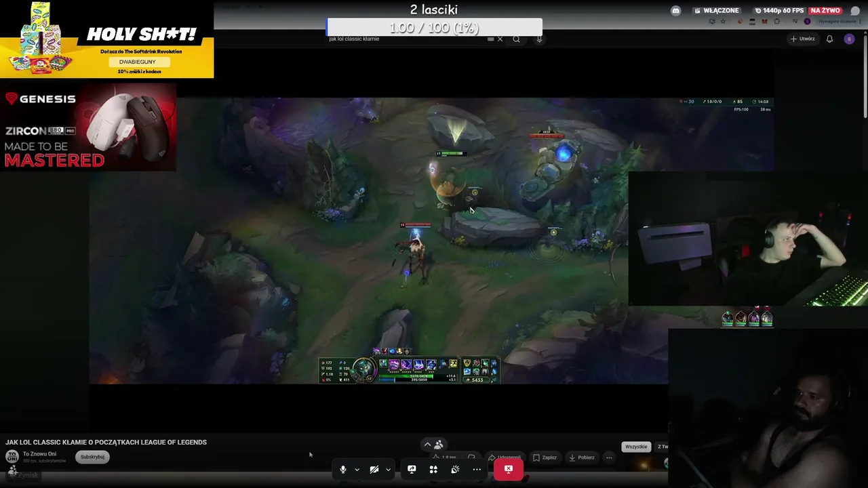The image size is (868, 488).
Task: Click the install app icon in address bar
Action: [x=713, y=21]
